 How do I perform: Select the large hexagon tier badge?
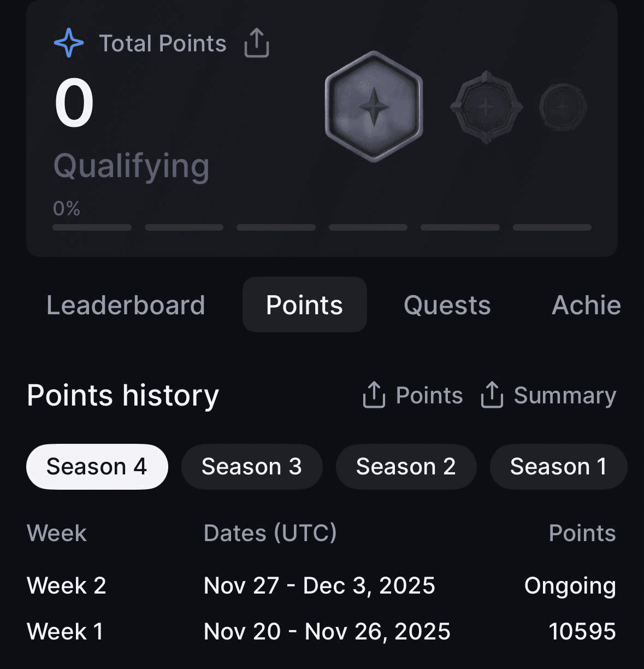coord(374,107)
